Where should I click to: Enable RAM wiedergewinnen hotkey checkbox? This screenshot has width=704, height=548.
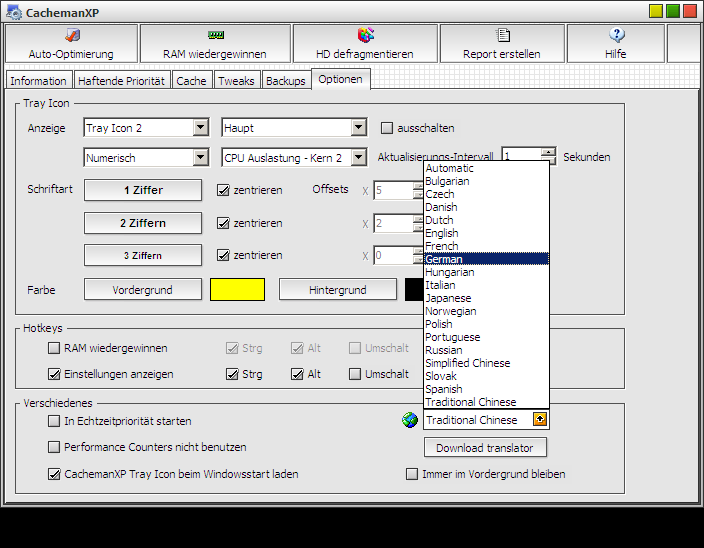click(x=54, y=348)
